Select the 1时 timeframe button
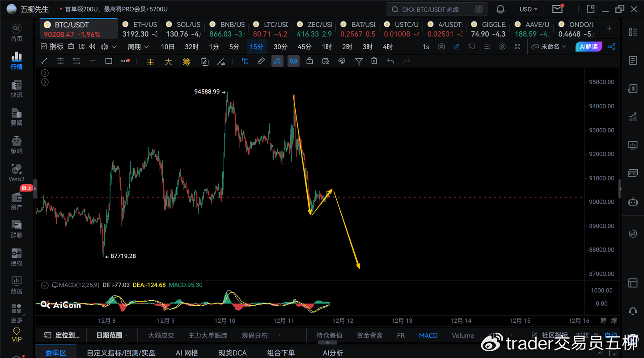The height and width of the screenshot is (358, 644). pos(327,47)
